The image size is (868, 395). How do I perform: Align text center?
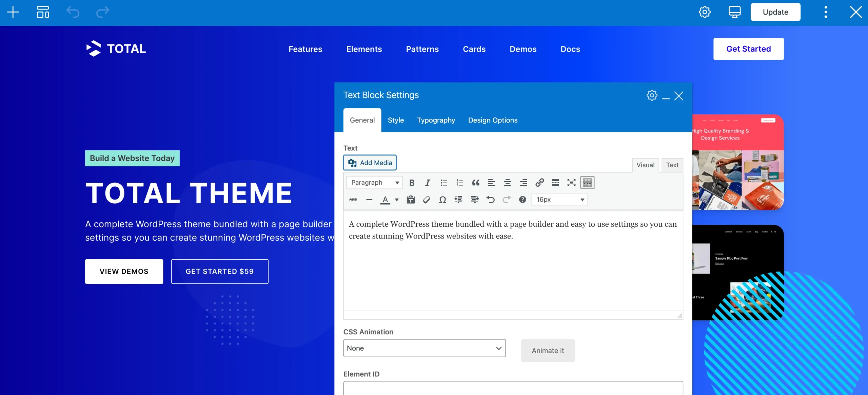[508, 183]
